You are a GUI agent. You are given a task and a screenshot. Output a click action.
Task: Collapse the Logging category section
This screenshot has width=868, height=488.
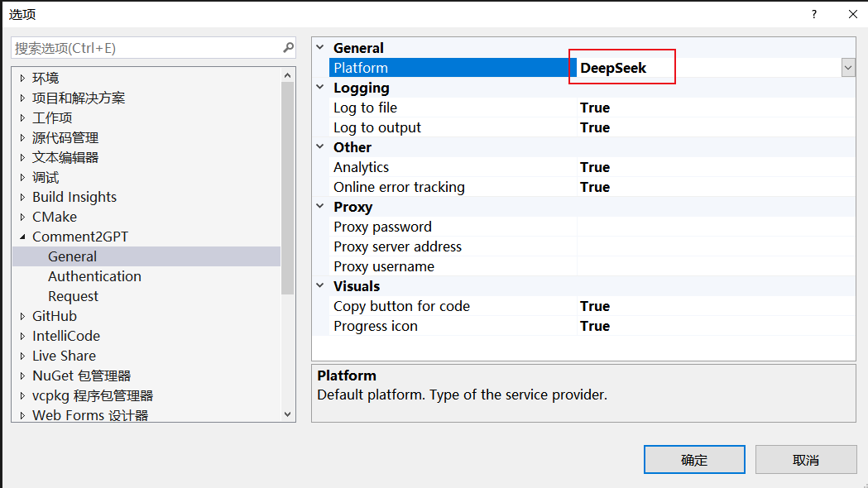pyautogui.click(x=321, y=88)
